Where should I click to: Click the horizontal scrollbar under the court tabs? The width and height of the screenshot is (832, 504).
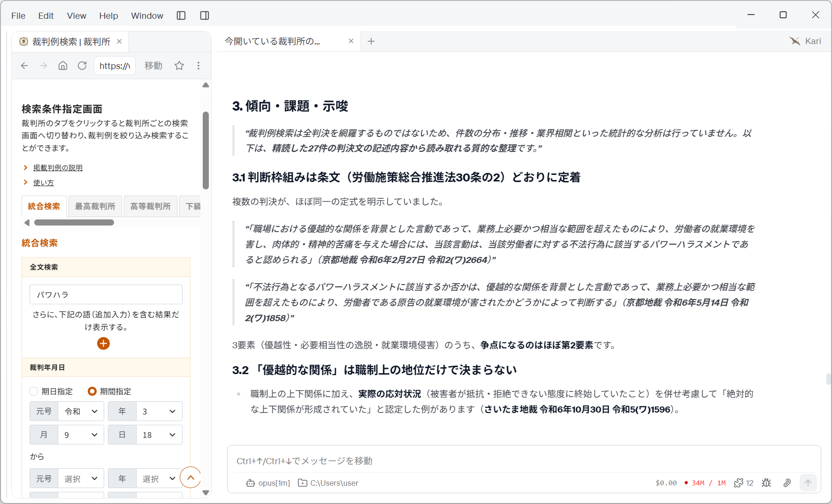pyautogui.click(x=74, y=223)
